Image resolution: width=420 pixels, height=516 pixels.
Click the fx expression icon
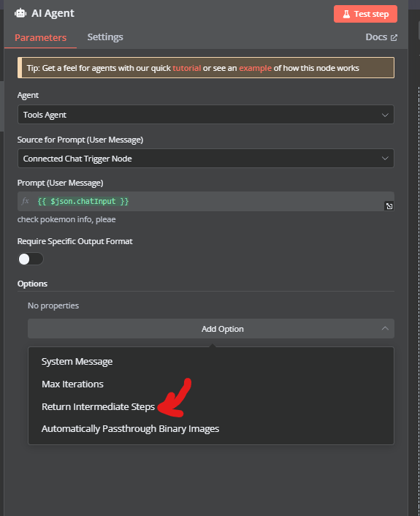pos(26,201)
